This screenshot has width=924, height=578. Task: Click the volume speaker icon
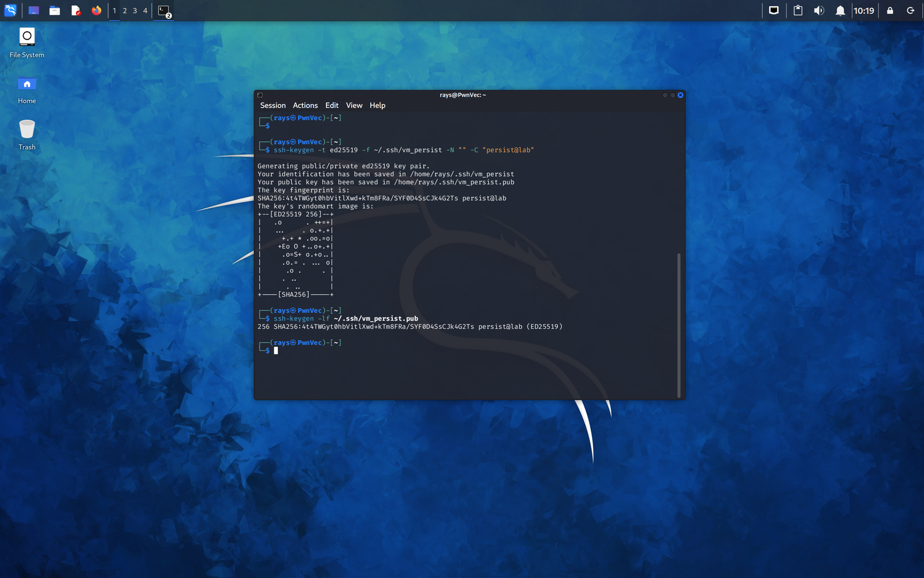819,10
